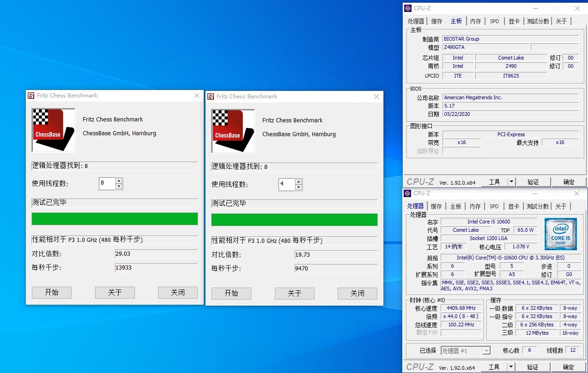Screen dimensions: 588x373
Task: Close the left Fritz Chess Benchmark window with X
Action: click(x=197, y=96)
